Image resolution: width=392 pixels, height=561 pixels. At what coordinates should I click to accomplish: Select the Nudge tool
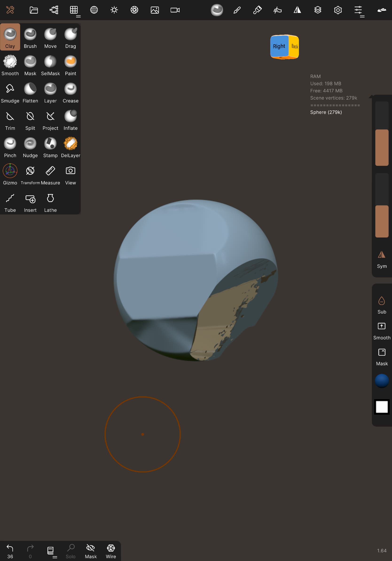click(x=30, y=147)
